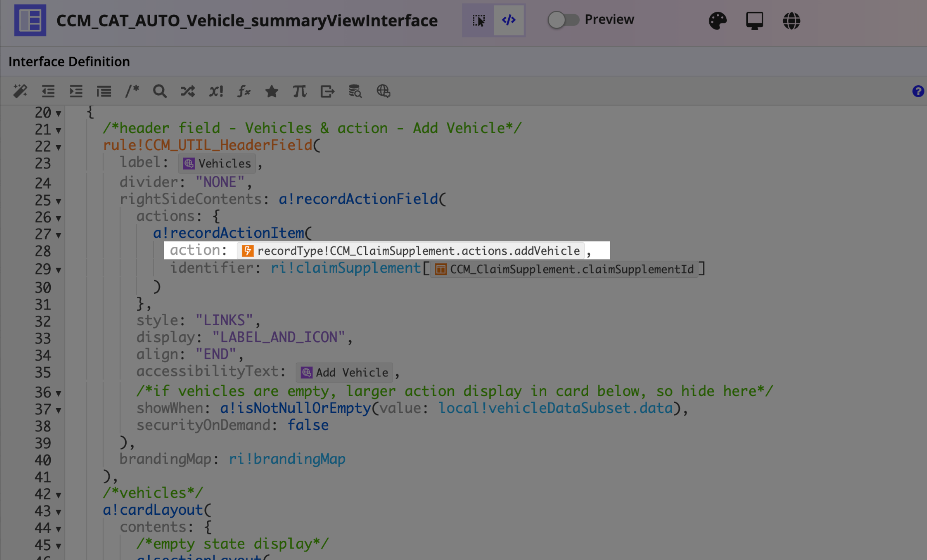This screenshot has width=927, height=560.
Task: Click the Interface Definition heading
Action: 69,62
